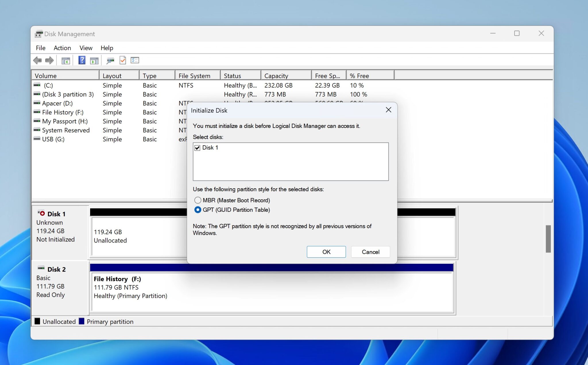588x365 pixels.
Task: Select the File History (F:) volume row
Action: tap(63, 112)
